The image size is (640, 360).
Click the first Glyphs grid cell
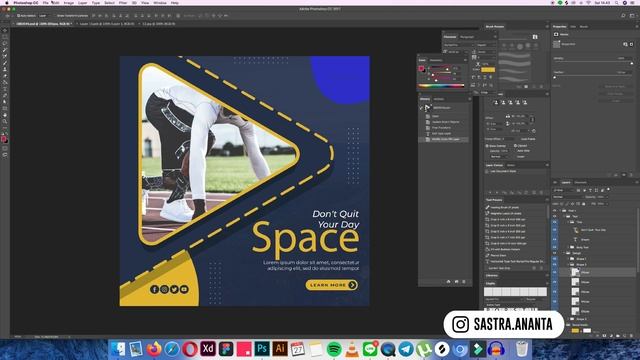pos(488,291)
